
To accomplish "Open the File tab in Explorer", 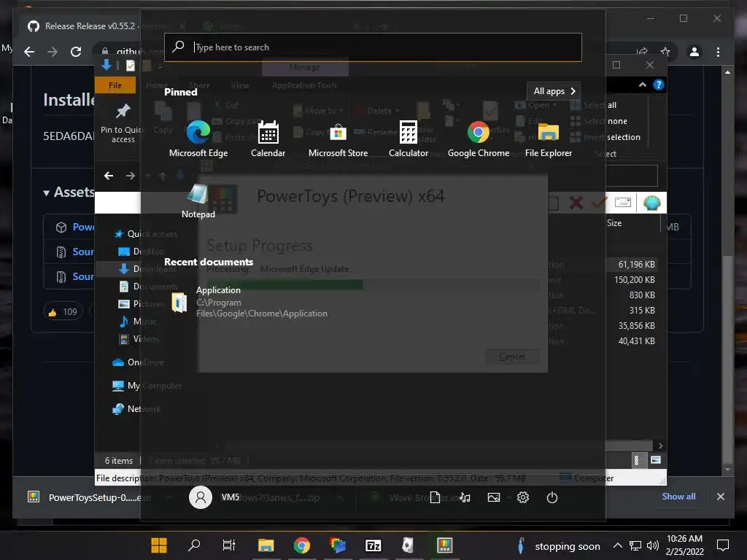I will pyautogui.click(x=115, y=85).
